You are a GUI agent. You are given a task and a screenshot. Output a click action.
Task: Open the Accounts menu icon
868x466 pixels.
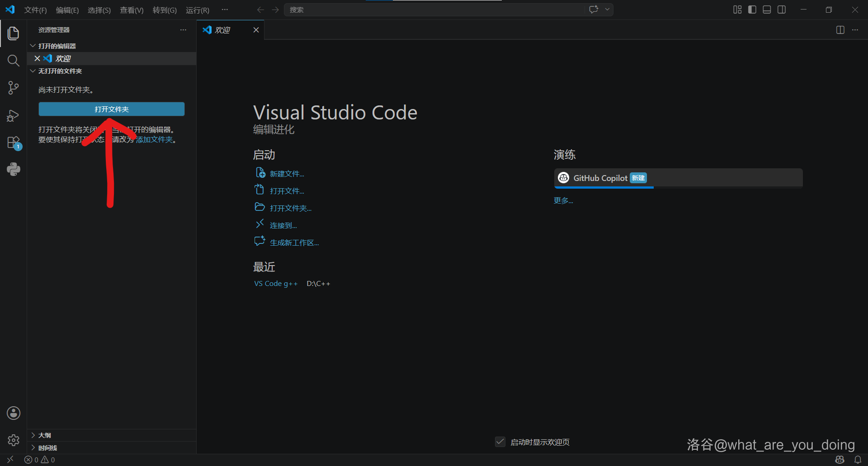pyautogui.click(x=14, y=413)
